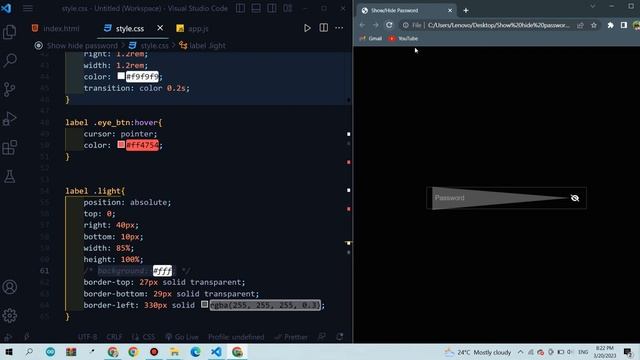This screenshot has height=360, width=640.
Task: Open the Search view in activity bar
Action: tap(9, 60)
